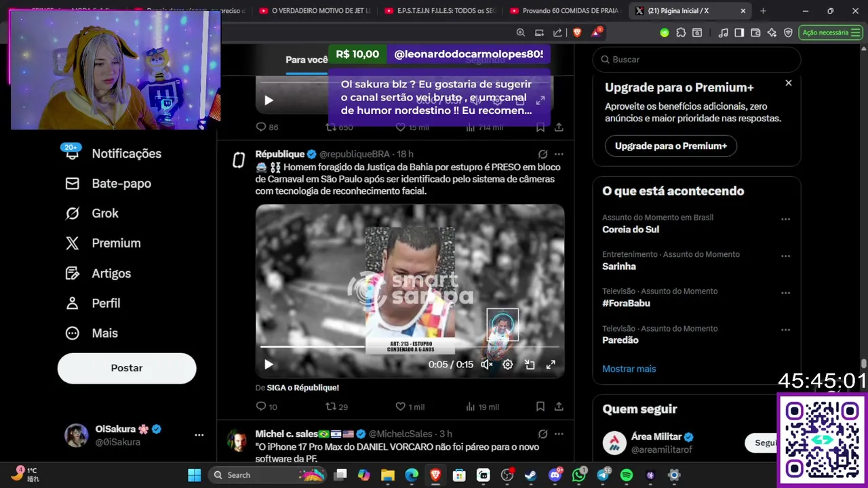This screenshot has width=868, height=488.
Task: Click SIGA o République link
Action: 302,388
